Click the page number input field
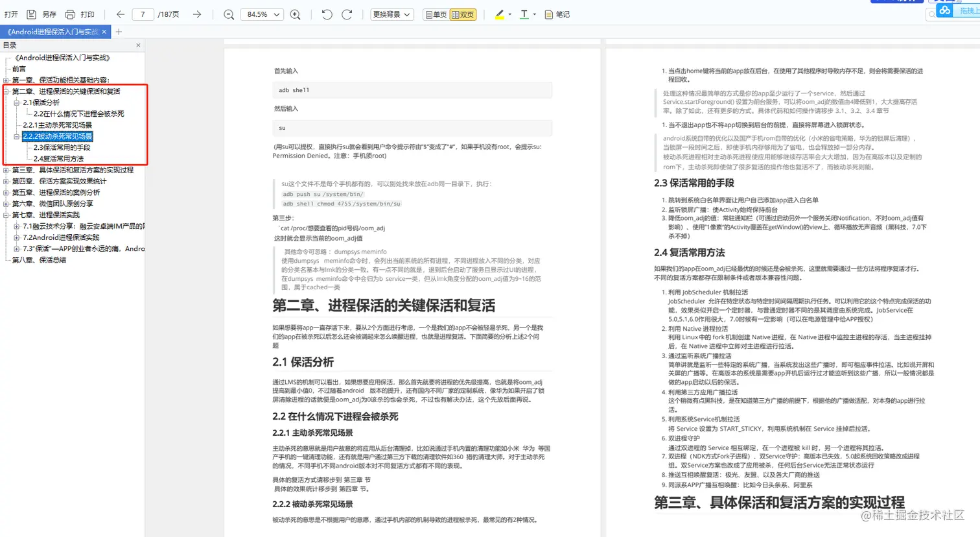This screenshot has height=537, width=980. pos(143,14)
